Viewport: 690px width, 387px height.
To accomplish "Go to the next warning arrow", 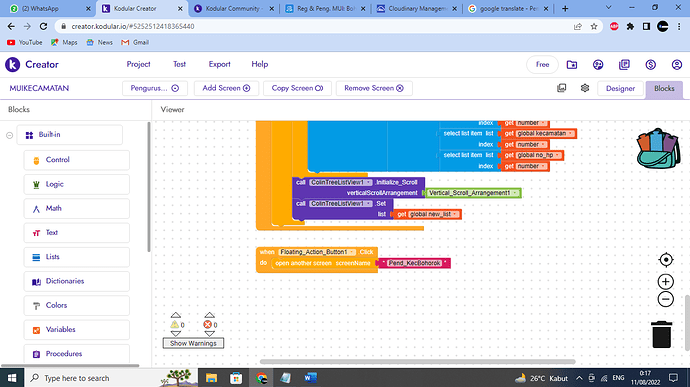I will [176, 334].
